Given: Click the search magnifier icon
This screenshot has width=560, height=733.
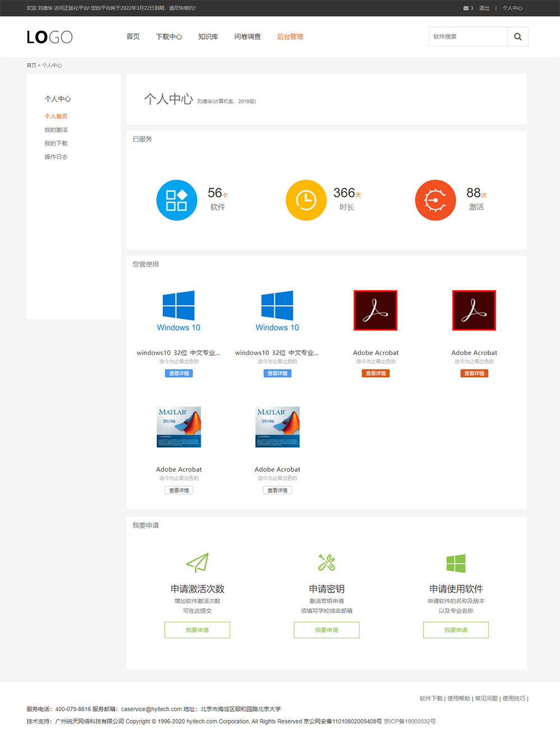Looking at the screenshot, I should (517, 37).
